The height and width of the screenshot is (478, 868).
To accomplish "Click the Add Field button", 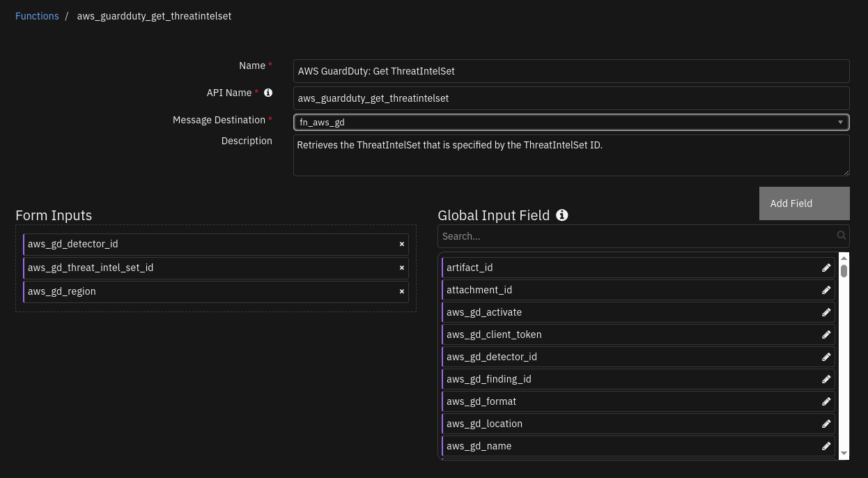I will click(805, 203).
